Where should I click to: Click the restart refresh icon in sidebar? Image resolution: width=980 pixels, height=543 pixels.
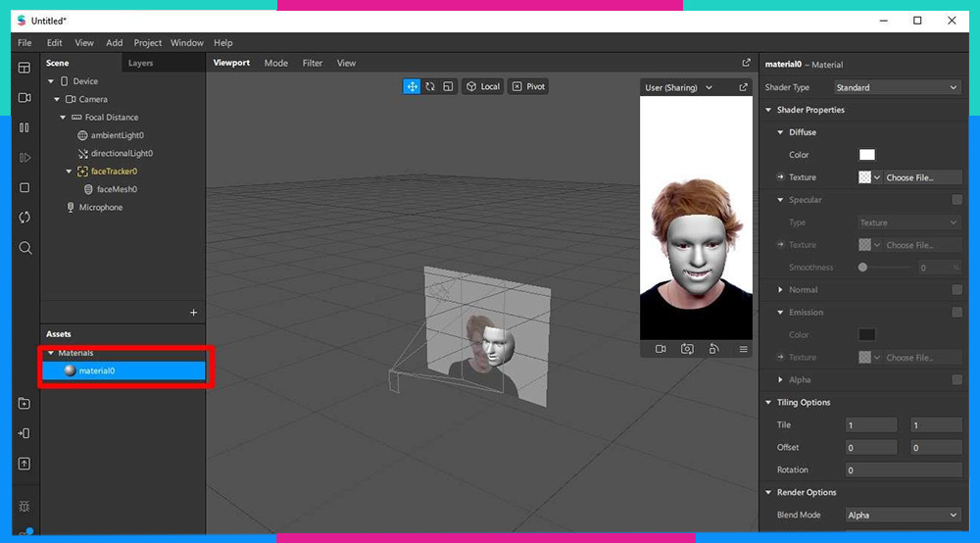click(x=24, y=218)
